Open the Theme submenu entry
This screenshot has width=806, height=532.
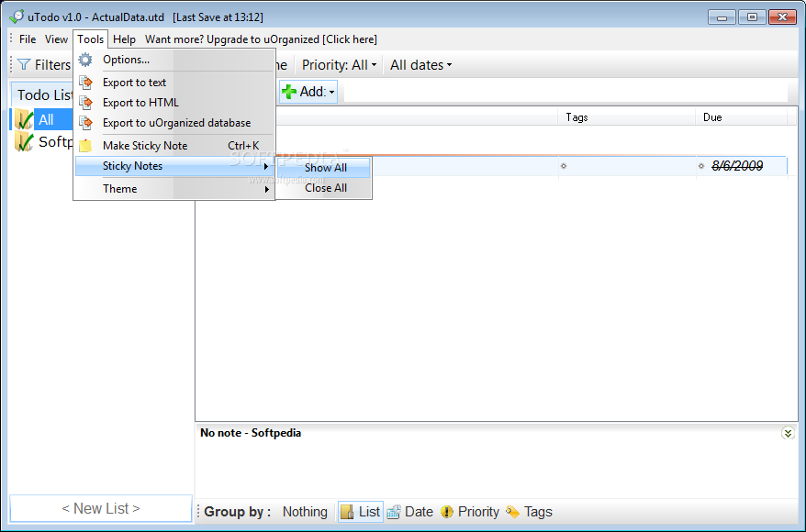[174, 189]
